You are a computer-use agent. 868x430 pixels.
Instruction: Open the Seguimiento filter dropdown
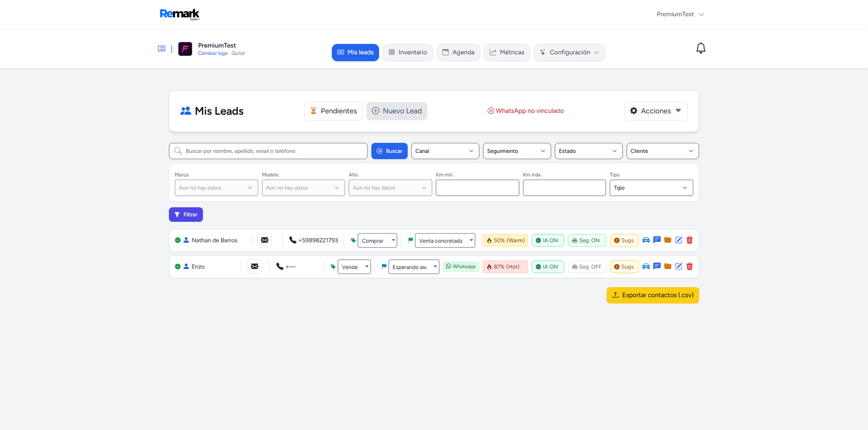click(x=517, y=151)
